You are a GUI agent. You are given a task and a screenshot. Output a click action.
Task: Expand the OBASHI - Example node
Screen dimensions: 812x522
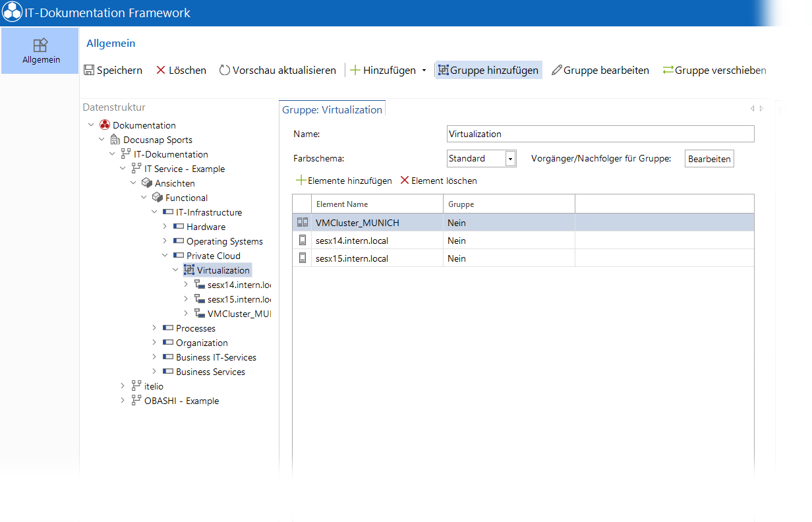[x=123, y=401]
